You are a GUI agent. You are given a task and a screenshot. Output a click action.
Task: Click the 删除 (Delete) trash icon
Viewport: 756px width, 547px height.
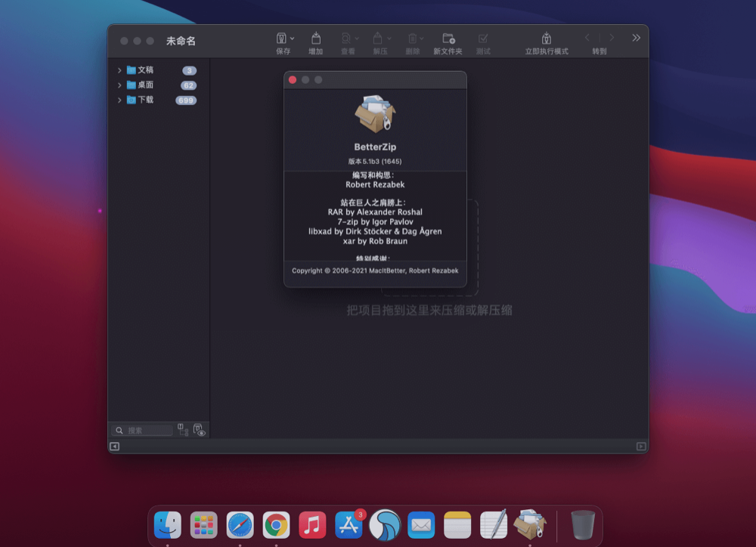[413, 39]
